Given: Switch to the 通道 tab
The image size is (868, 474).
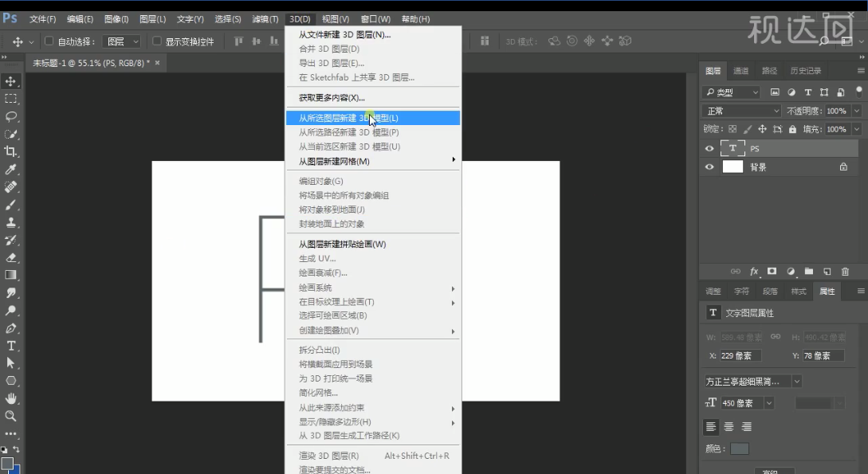Looking at the screenshot, I should (740, 71).
